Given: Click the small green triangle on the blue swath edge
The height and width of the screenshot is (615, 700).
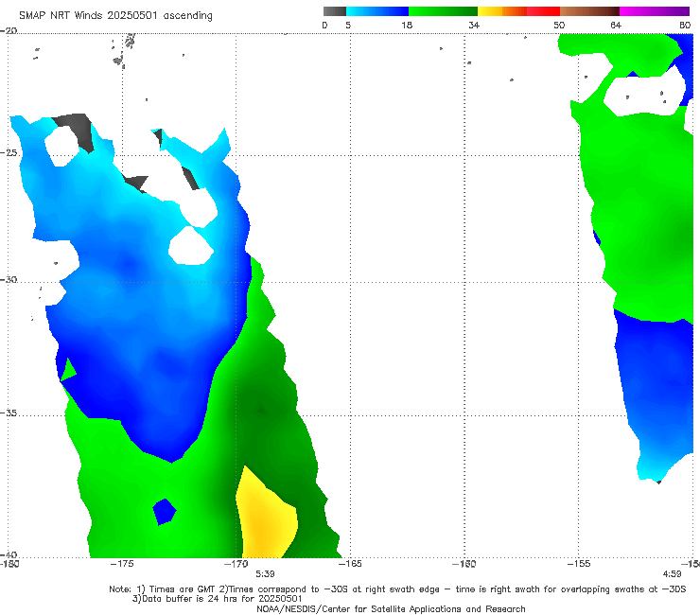Looking at the screenshot, I should click(68, 370).
